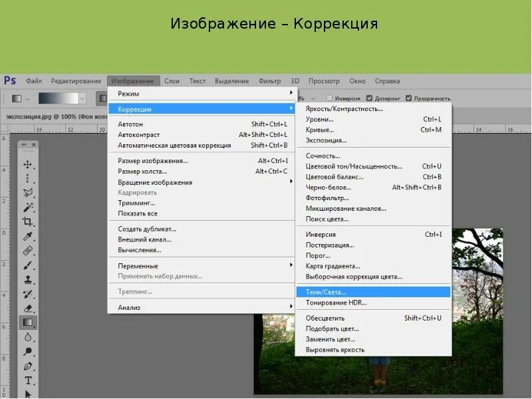The height and width of the screenshot is (399, 532).
Task: Choose Автотон command
Action: 202,124
